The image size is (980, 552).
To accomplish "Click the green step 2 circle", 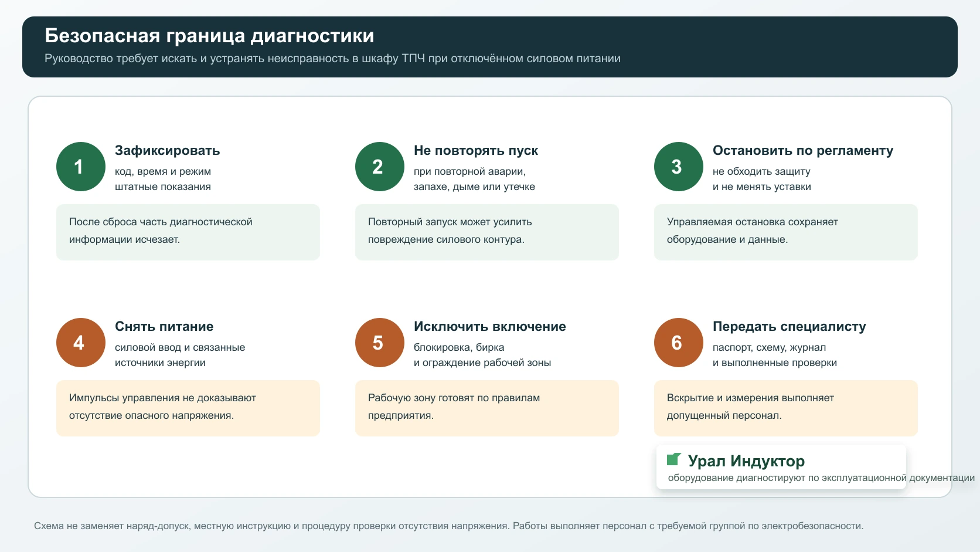I will tap(380, 167).
